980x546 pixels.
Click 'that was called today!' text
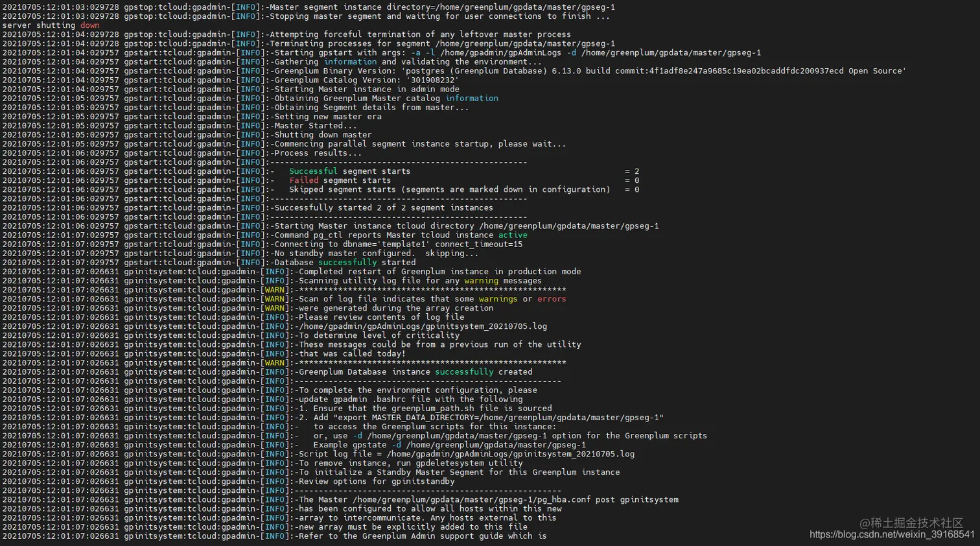[352, 353]
